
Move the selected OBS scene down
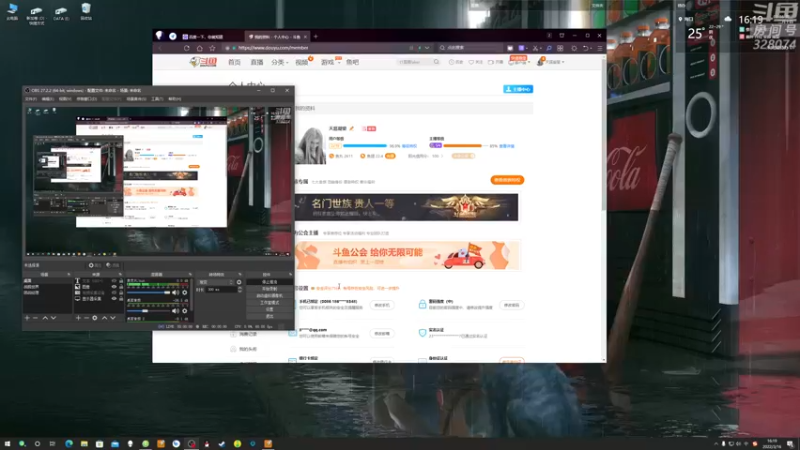(53, 318)
